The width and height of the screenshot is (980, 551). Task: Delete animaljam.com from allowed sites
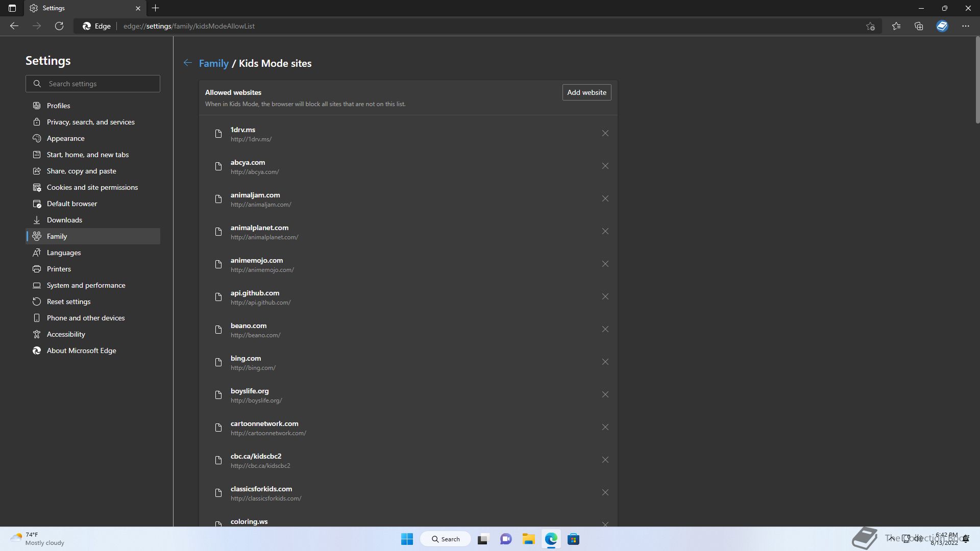(605, 199)
